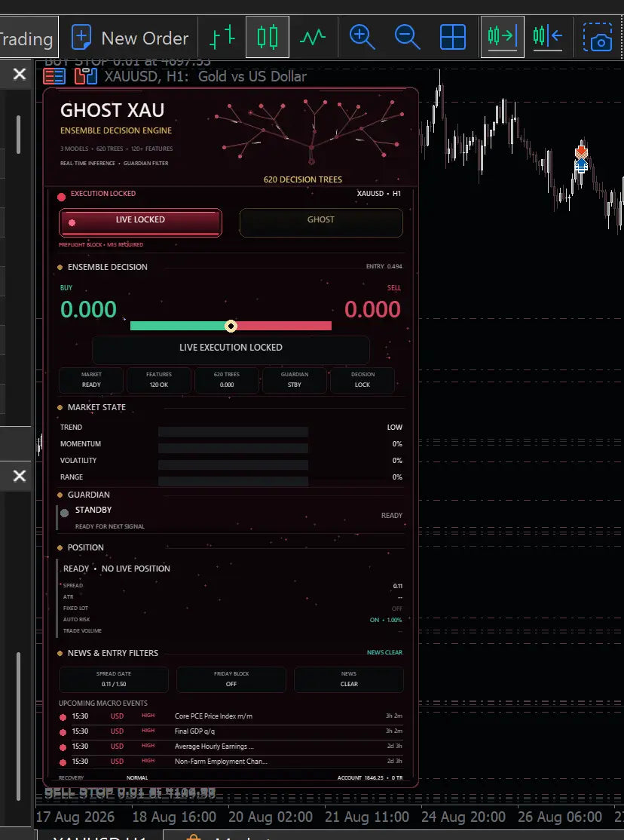Click the NEWS CLEAR label in filters header
Image resolution: width=624 pixels, height=840 pixels.
pyautogui.click(x=384, y=652)
